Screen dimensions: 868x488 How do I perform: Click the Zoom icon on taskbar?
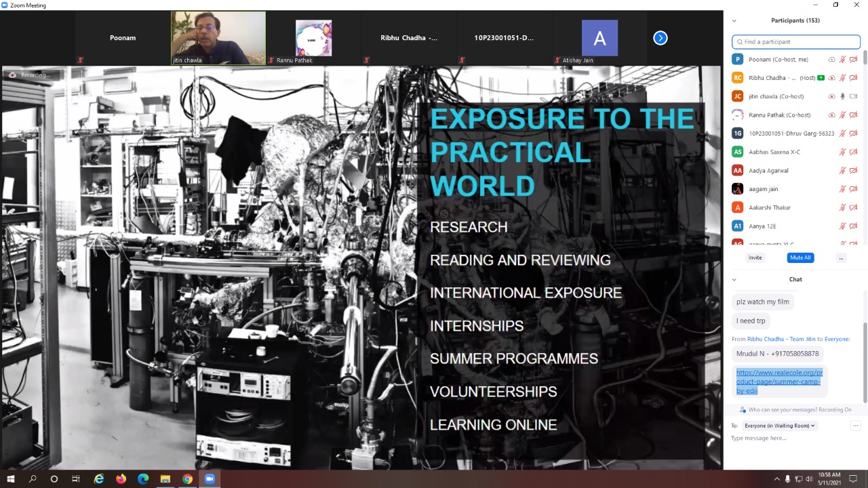pos(210,479)
